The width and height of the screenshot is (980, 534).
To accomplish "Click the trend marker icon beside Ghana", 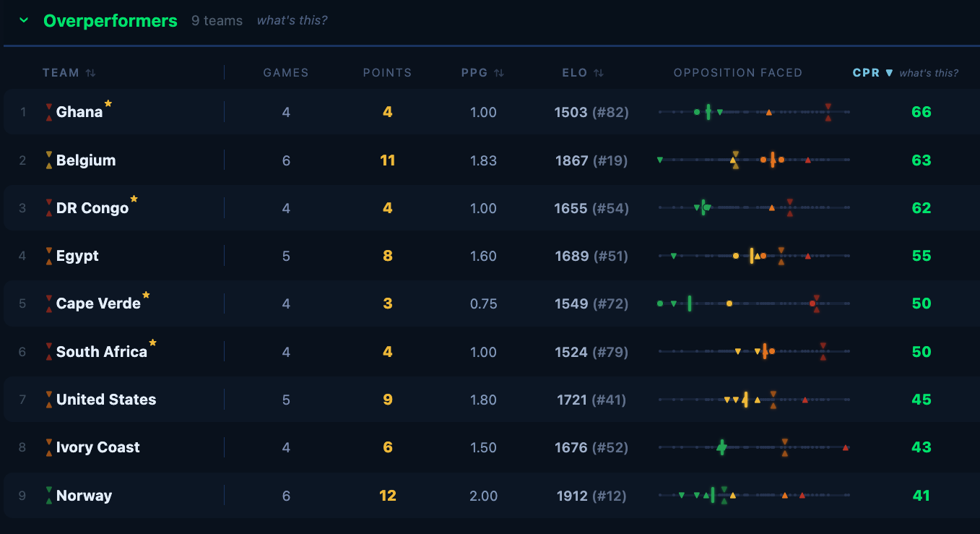I will pyautogui.click(x=49, y=112).
